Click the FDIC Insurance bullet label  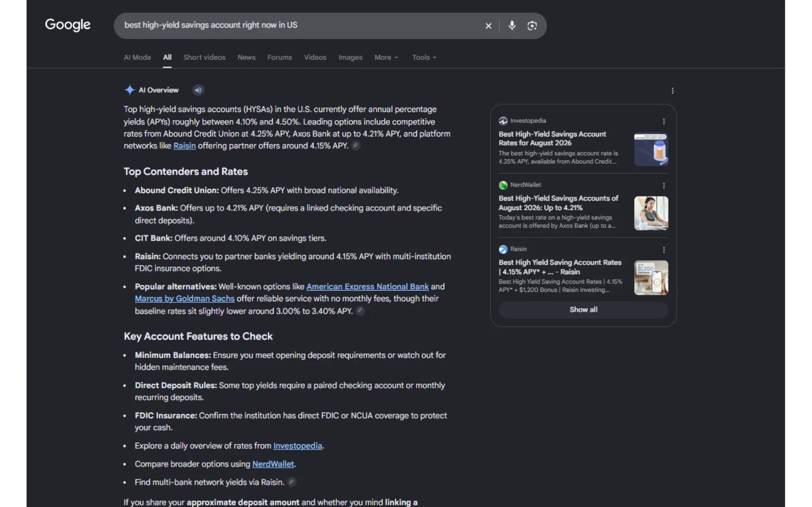coord(166,416)
